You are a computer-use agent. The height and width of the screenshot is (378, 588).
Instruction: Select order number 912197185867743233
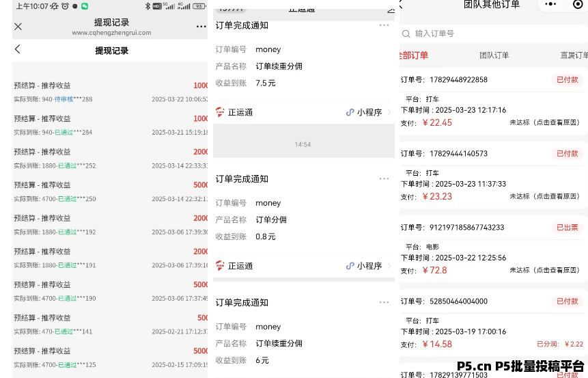[466, 228]
